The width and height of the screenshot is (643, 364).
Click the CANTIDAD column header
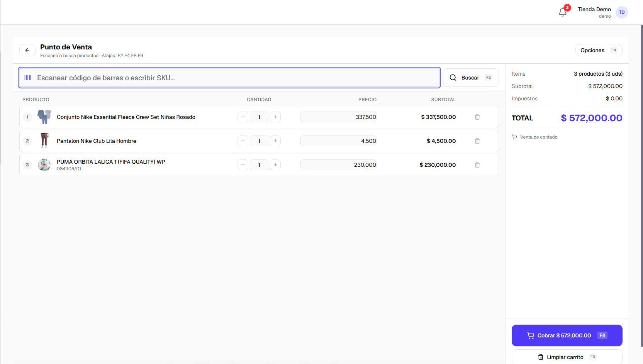259,100
